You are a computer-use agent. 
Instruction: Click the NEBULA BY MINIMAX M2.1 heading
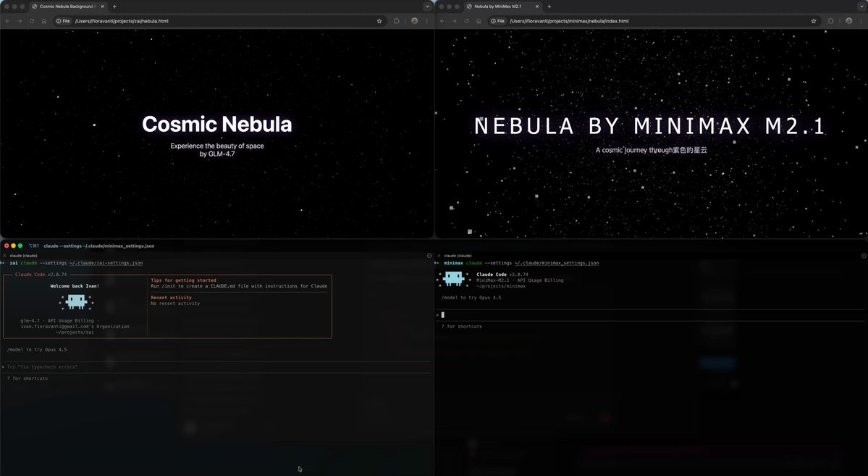(x=650, y=126)
